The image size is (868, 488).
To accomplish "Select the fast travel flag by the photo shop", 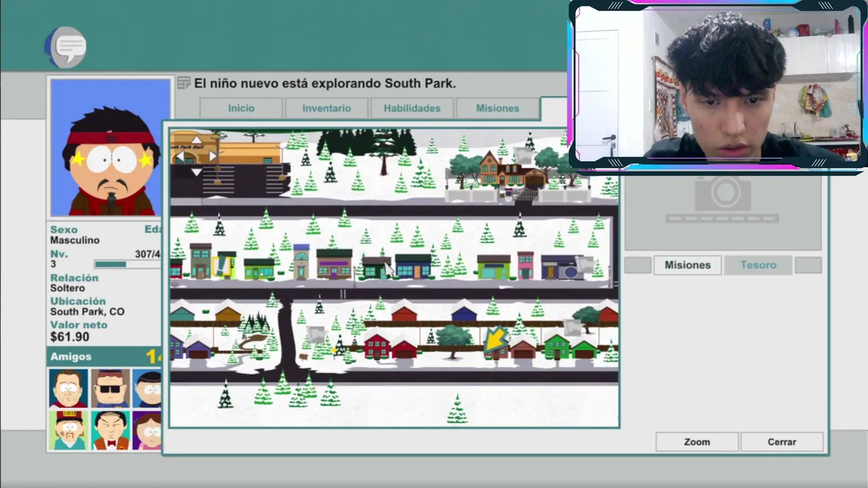I will (585, 265).
